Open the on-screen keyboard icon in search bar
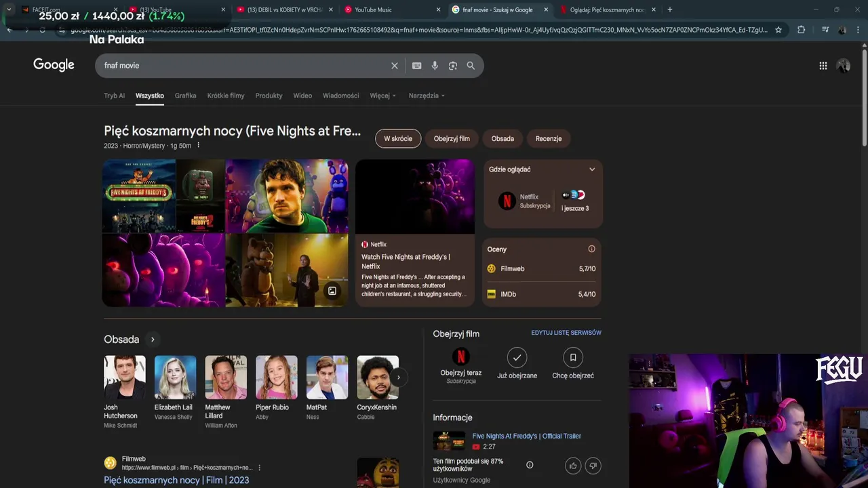Viewport: 868px width, 488px height. pyautogui.click(x=416, y=66)
